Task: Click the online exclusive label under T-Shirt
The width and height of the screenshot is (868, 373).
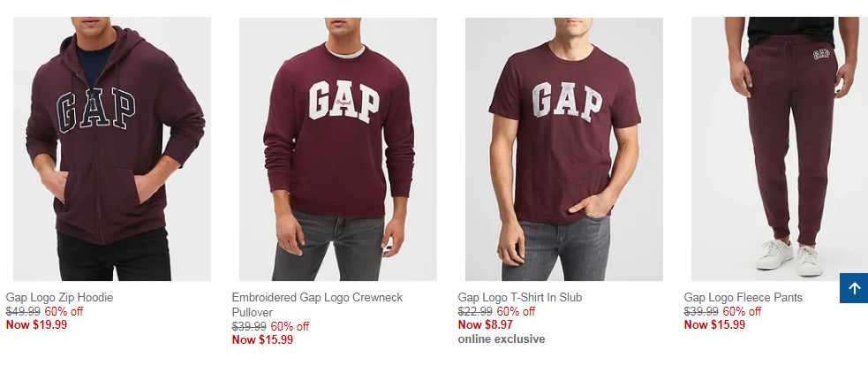Action: point(502,339)
